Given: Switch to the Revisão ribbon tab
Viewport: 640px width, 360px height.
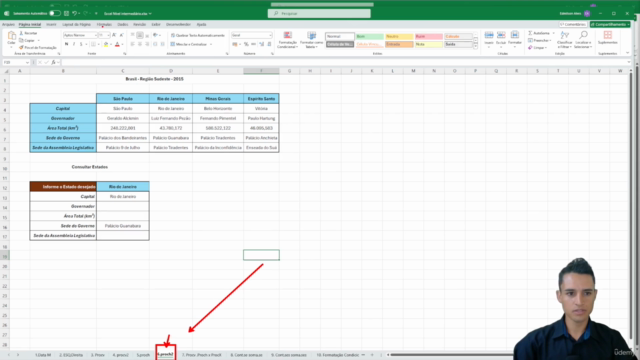Looking at the screenshot, I should 140,24.
